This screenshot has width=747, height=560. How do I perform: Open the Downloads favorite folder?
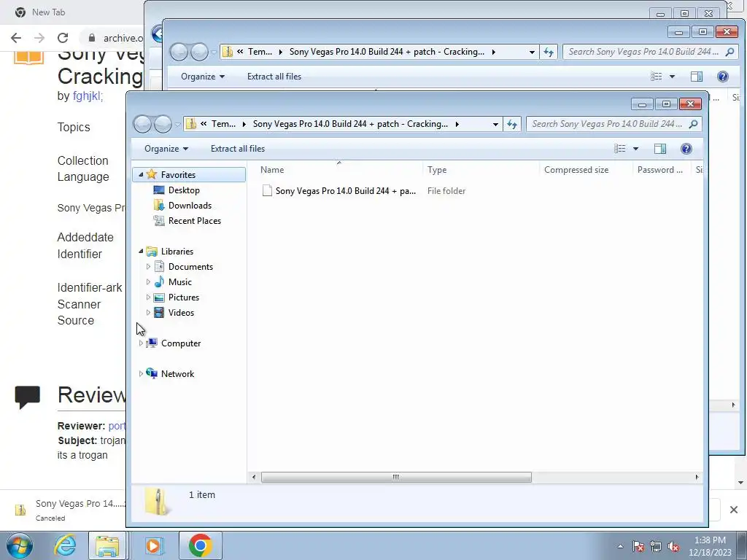tap(190, 205)
